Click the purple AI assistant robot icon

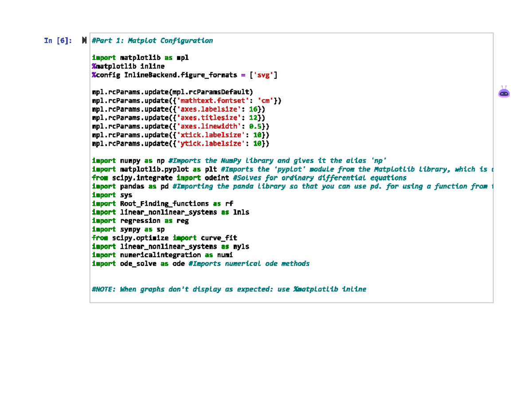504,92
